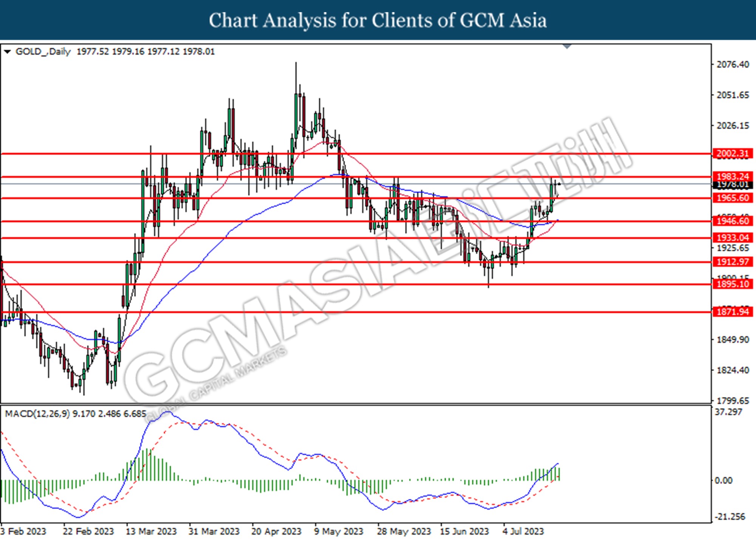
Task: Click the 2002.31 resistance price label
Action: 733,154
